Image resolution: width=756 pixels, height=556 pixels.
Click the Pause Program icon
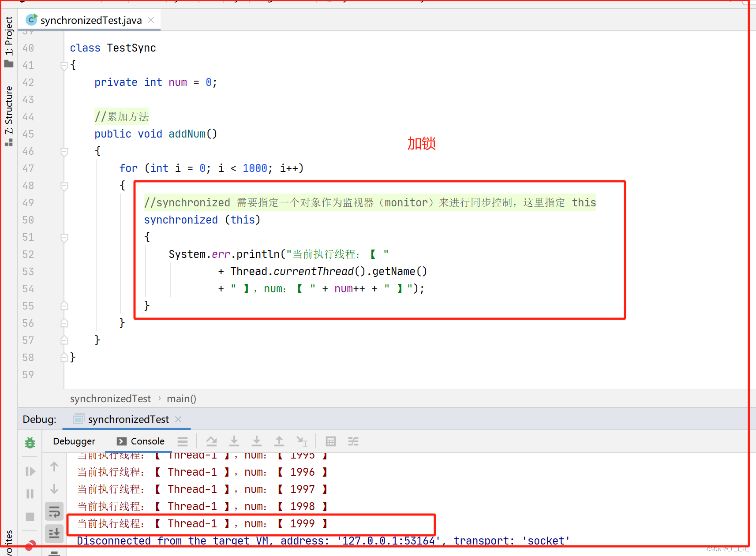coord(30,494)
